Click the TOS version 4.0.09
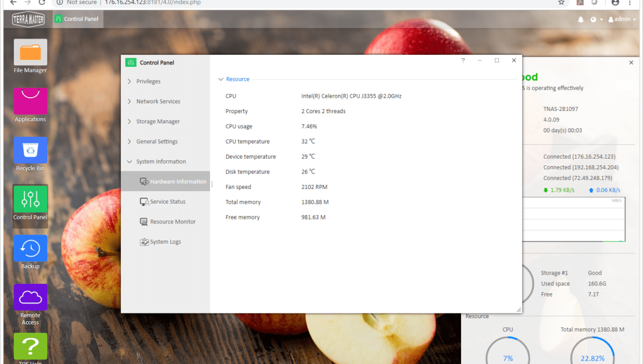This screenshot has width=643, height=364. pyautogui.click(x=551, y=120)
